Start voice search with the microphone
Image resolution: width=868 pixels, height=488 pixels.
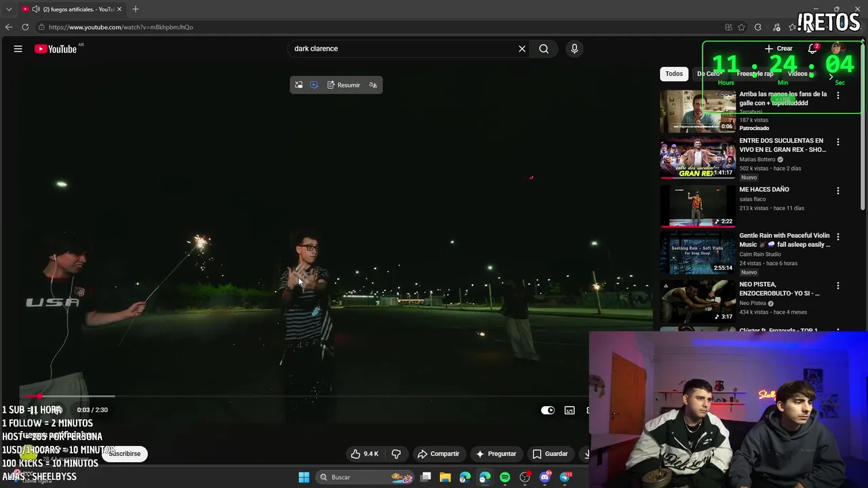click(x=574, y=49)
